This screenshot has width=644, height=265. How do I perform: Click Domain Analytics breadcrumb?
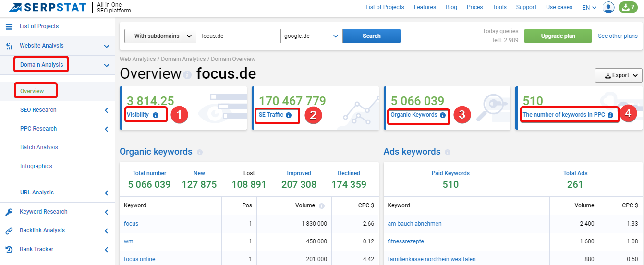pyautogui.click(x=183, y=59)
